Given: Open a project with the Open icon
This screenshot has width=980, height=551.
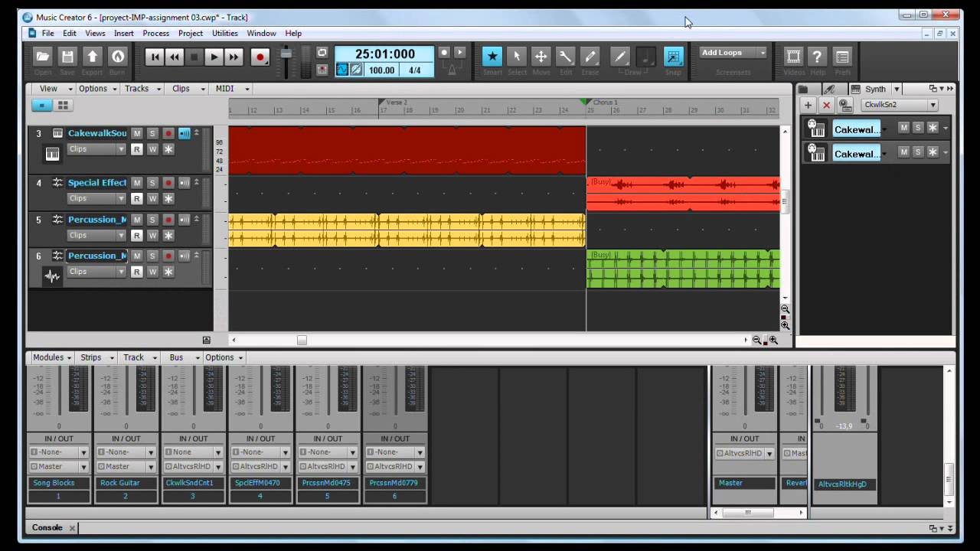Looking at the screenshot, I should coord(43,57).
